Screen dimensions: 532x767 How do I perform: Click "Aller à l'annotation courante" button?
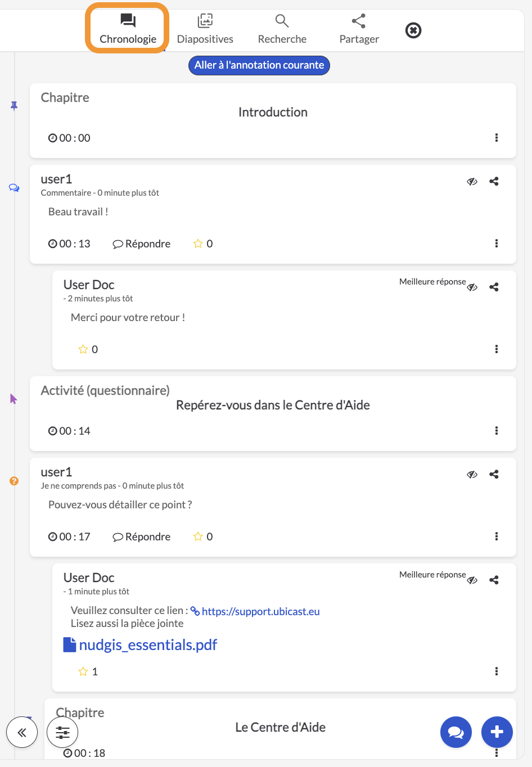click(259, 65)
